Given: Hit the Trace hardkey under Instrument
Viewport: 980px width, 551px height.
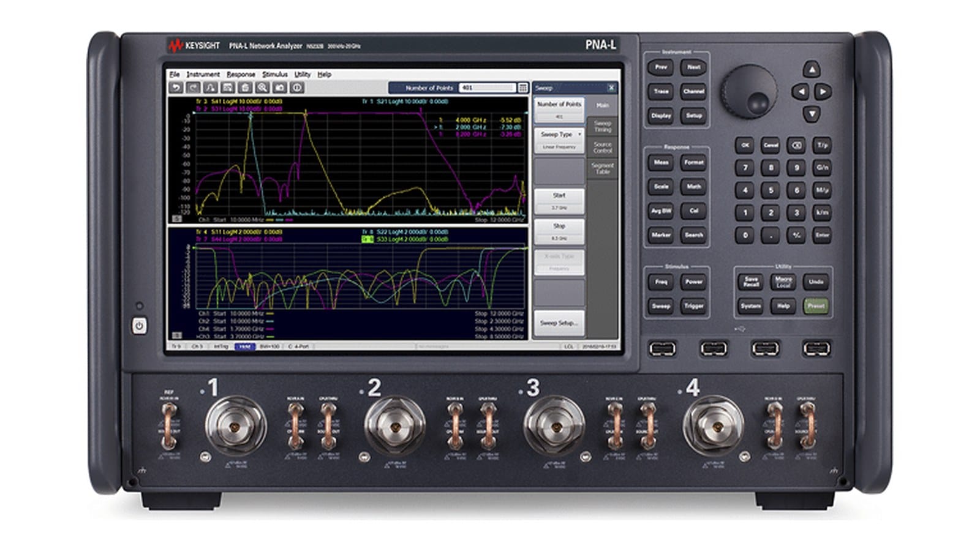Looking at the screenshot, I should (661, 92).
